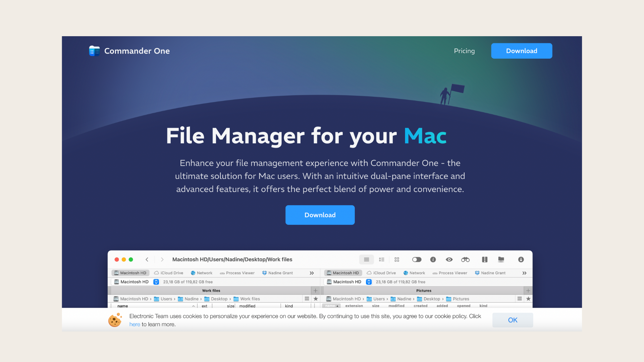Screen dimensions: 644x362
Task: Click Macintosh HD in right breadcrumb path
Action: (x=343, y=299)
